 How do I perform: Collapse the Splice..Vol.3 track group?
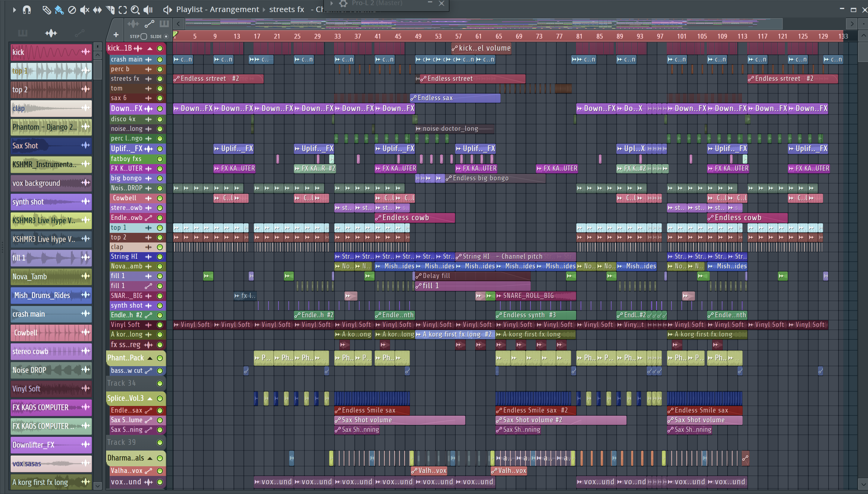click(150, 398)
